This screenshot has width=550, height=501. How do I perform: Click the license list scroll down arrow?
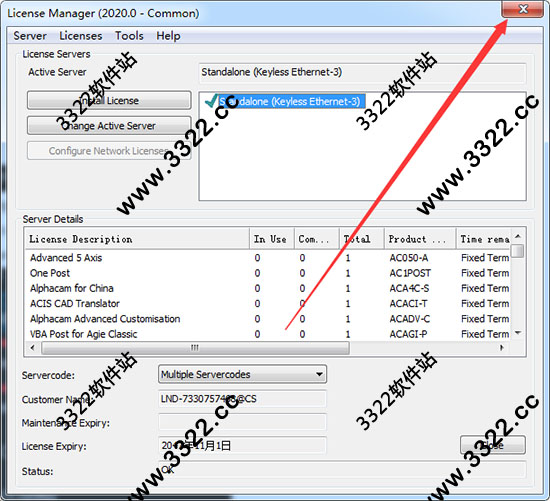click(518, 333)
